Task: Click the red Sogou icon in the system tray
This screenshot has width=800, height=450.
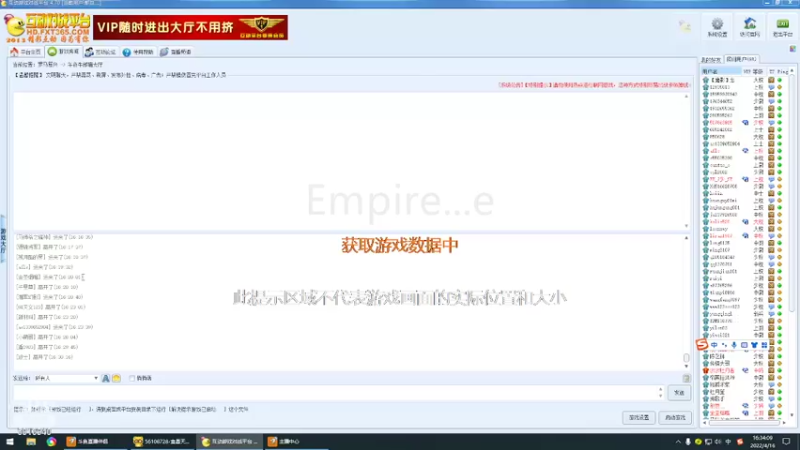Action: coord(740,442)
